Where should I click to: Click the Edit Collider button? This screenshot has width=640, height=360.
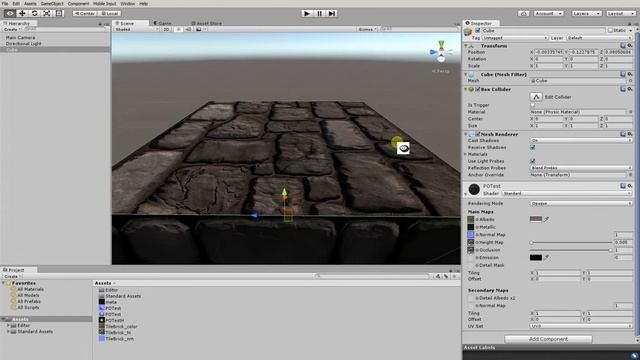point(536,97)
